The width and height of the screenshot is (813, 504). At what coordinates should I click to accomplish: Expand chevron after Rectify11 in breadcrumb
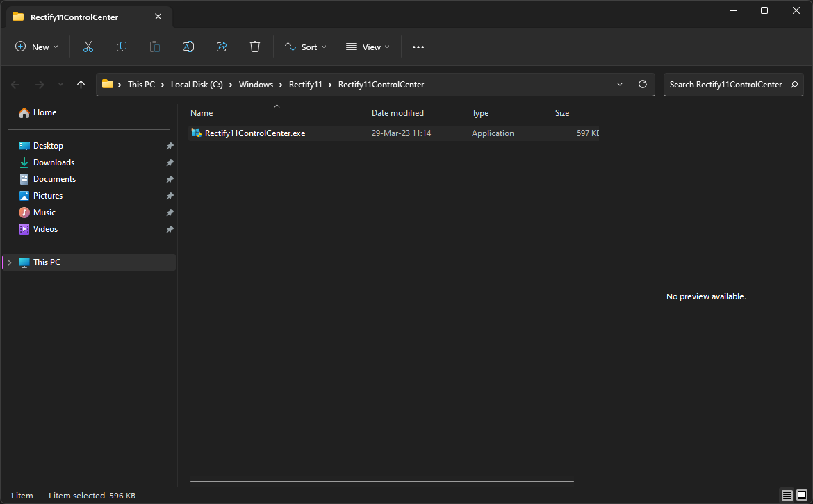(330, 85)
